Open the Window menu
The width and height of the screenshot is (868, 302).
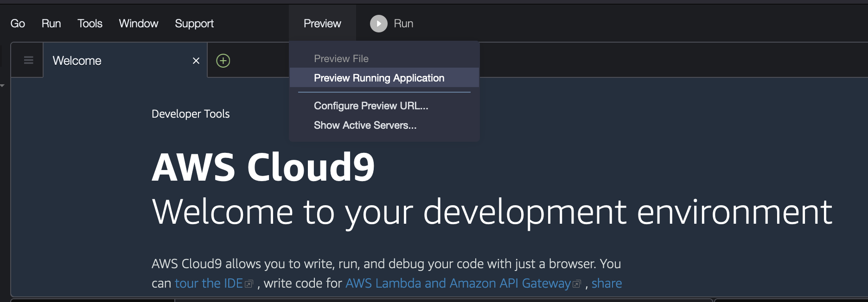(x=138, y=24)
